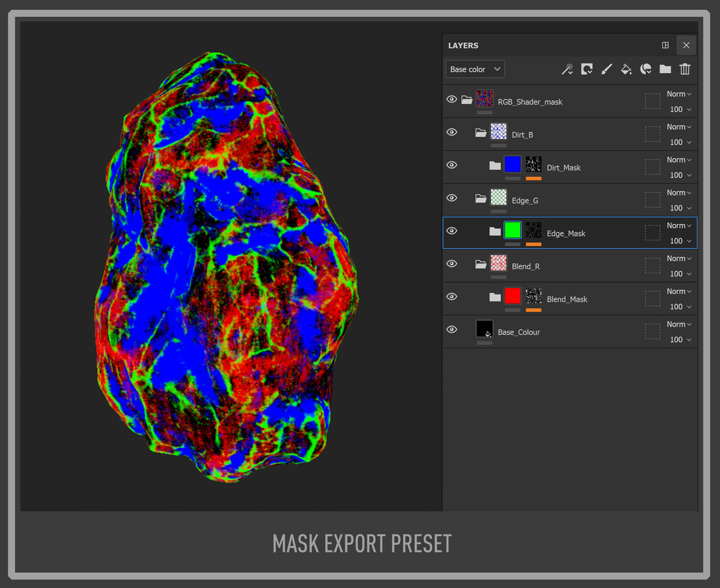The image size is (720, 588).
Task: Select the RGB_Shader_mask layer name
Action: pyautogui.click(x=530, y=102)
